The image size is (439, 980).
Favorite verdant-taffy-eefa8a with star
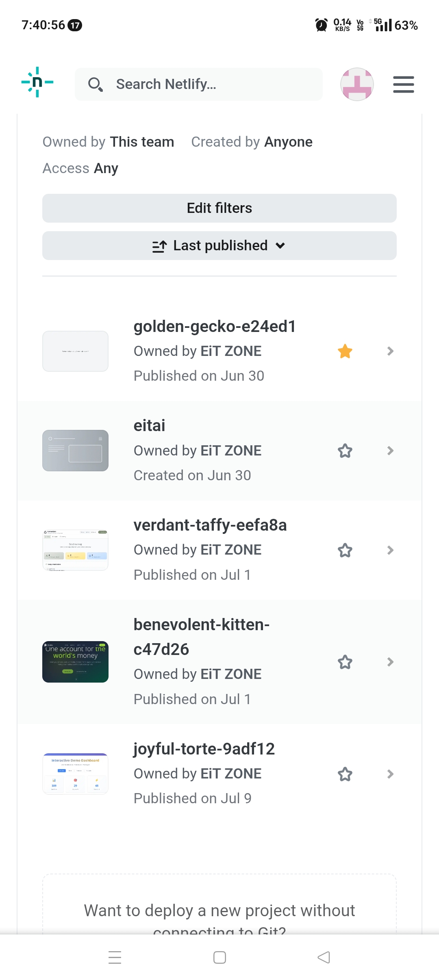(x=345, y=551)
